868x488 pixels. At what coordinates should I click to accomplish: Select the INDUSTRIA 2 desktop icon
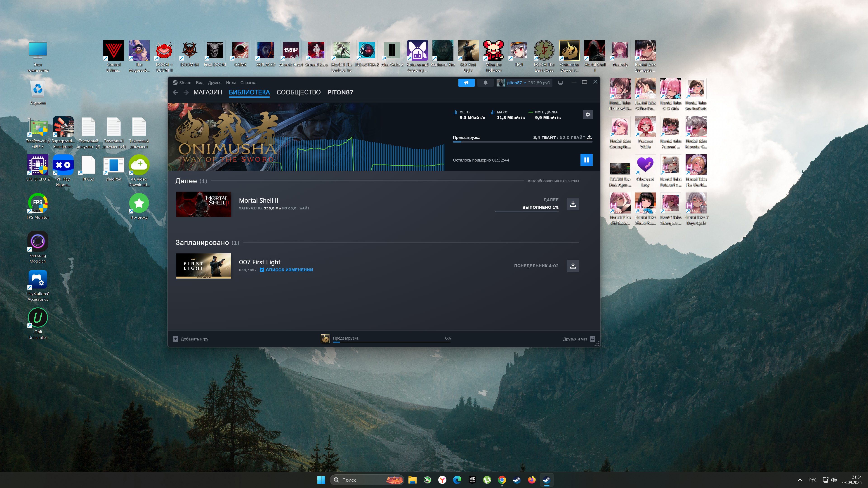[367, 54]
